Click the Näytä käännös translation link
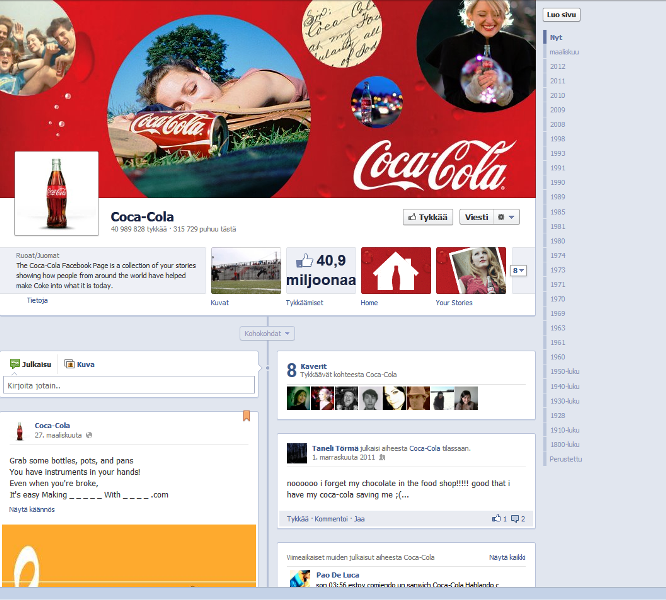 pyautogui.click(x=32, y=509)
